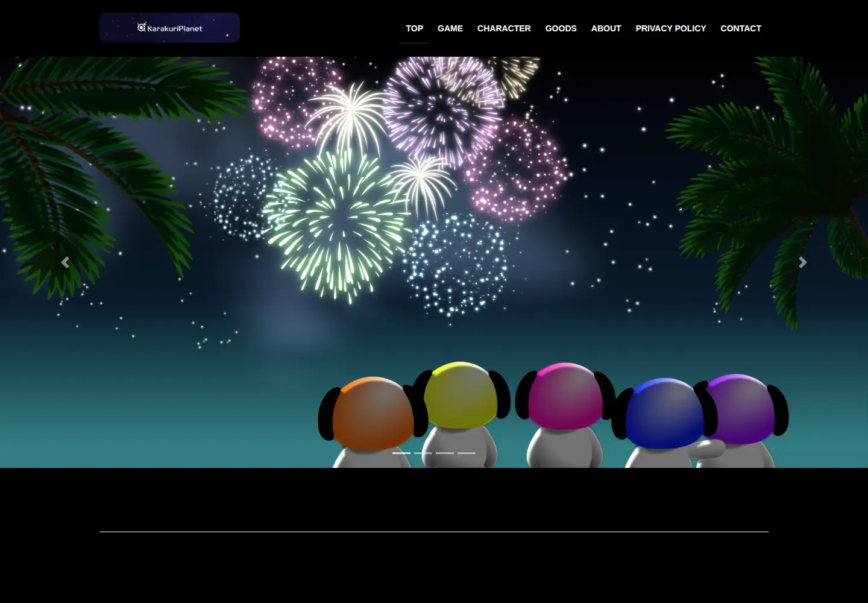Screen dimensions: 868x603
Task: Open the GOODS page link
Action: pyautogui.click(x=561, y=28)
